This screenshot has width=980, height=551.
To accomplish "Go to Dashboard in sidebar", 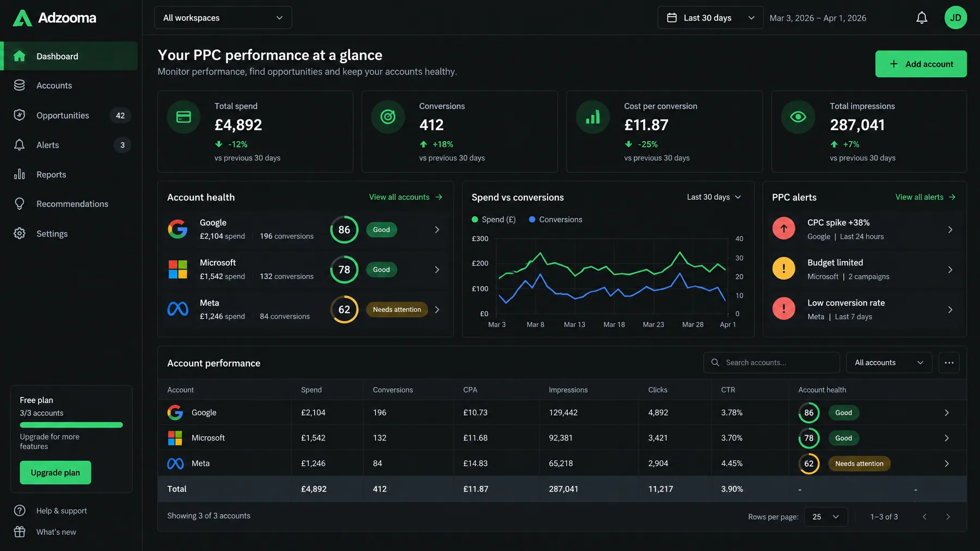I will pos(69,56).
